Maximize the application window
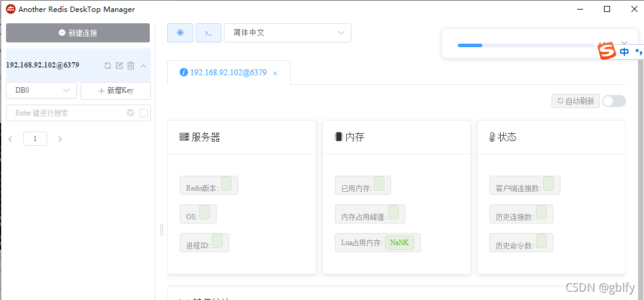The height and width of the screenshot is (300, 644). [x=606, y=9]
